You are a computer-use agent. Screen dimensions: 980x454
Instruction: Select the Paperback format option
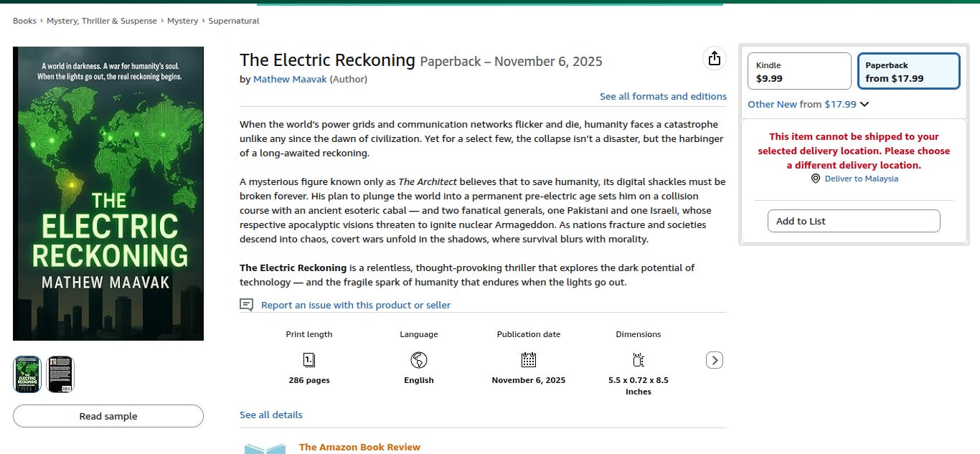(908, 72)
